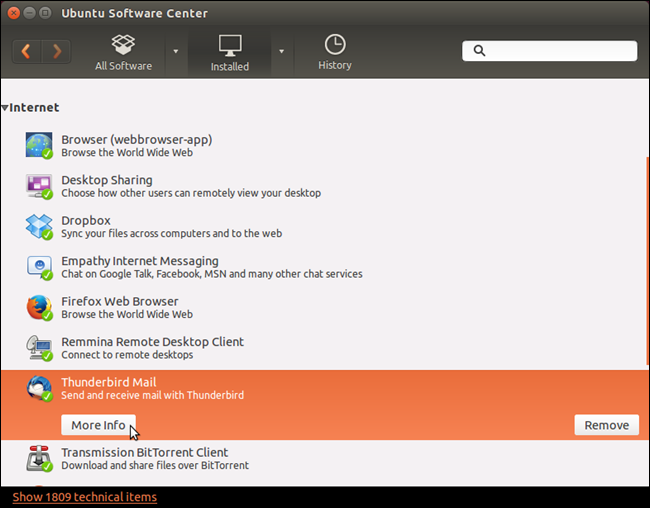This screenshot has height=508, width=650.
Task: Click the Transmission BitTorrent icon
Action: point(39,458)
